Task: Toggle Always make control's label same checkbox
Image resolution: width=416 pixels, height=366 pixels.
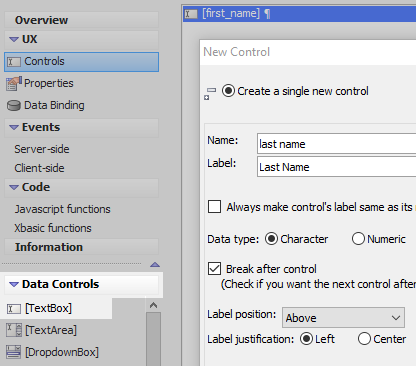Action: tap(214, 206)
